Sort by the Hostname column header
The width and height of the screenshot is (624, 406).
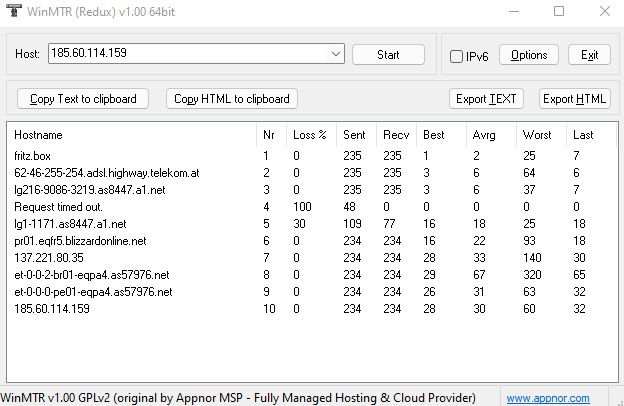coord(131,135)
